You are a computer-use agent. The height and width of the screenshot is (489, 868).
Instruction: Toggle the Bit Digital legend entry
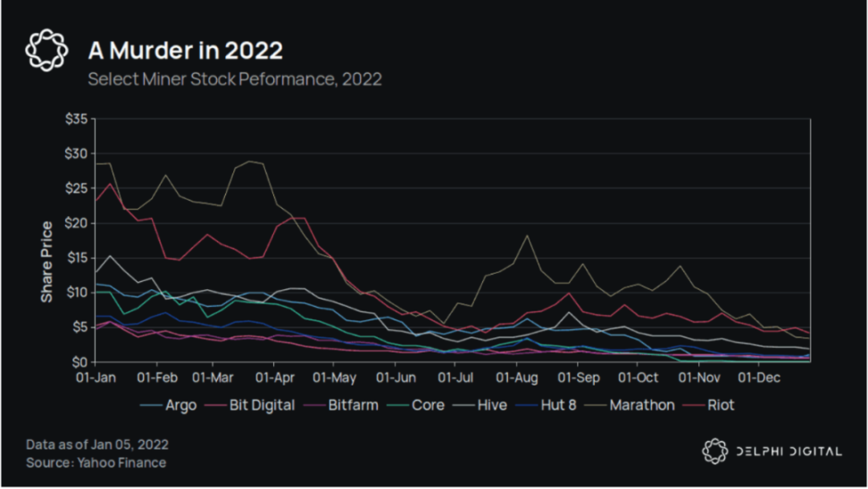click(x=261, y=405)
